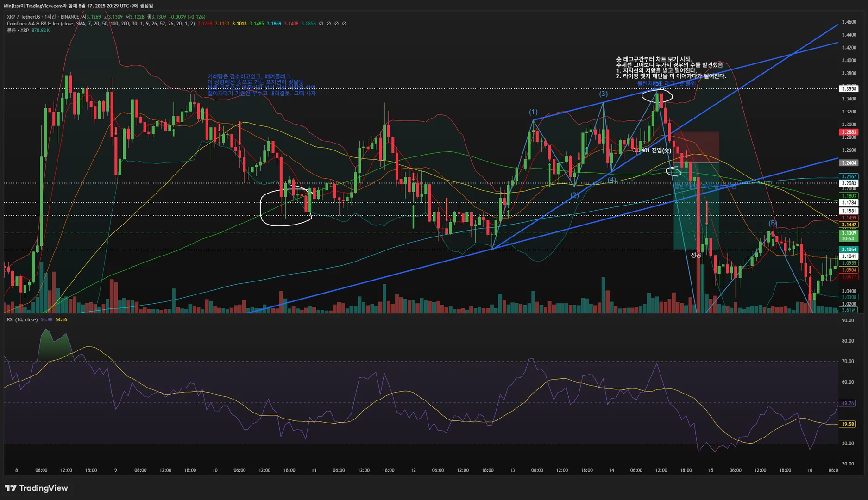Image resolution: width=868 pixels, height=500 pixels.
Task: Click the date label 11 on time axis
Action: coord(314,470)
